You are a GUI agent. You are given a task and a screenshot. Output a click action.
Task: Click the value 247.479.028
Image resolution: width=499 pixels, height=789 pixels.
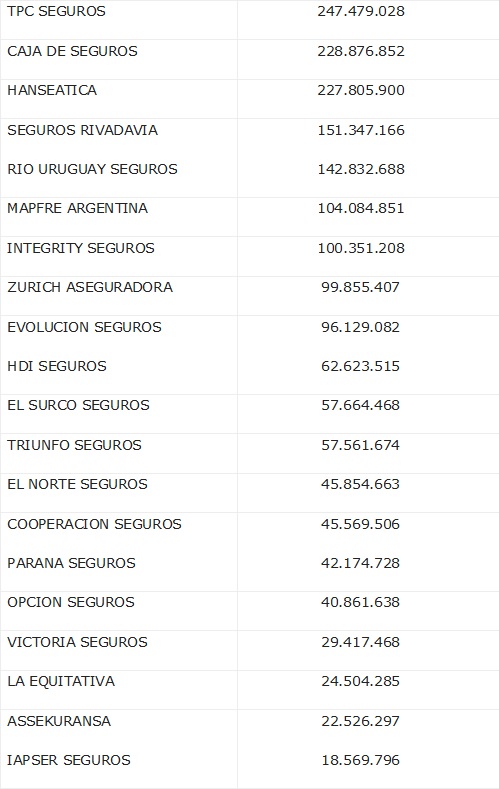click(361, 11)
